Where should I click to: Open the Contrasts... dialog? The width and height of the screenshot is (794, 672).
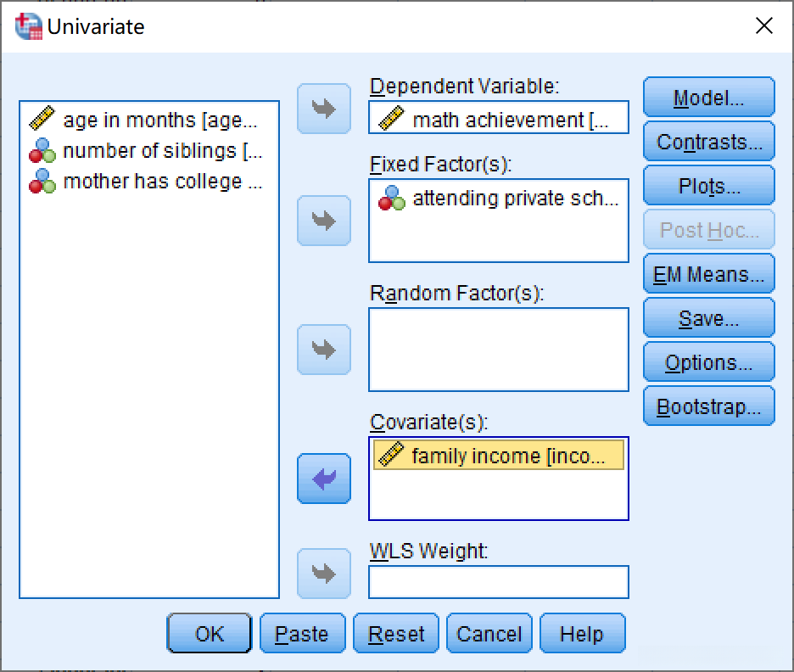(708, 143)
